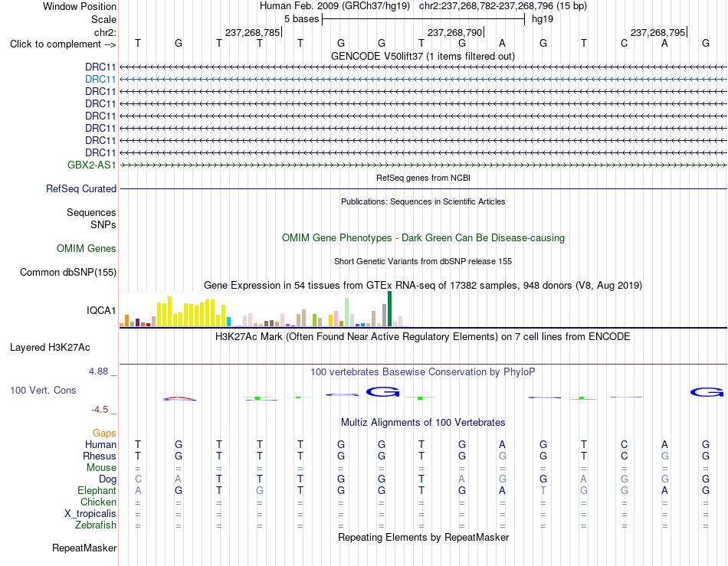This screenshot has height=566, width=728.
Task: Click the 'chr2:' base position label
Action: [x=105, y=32]
